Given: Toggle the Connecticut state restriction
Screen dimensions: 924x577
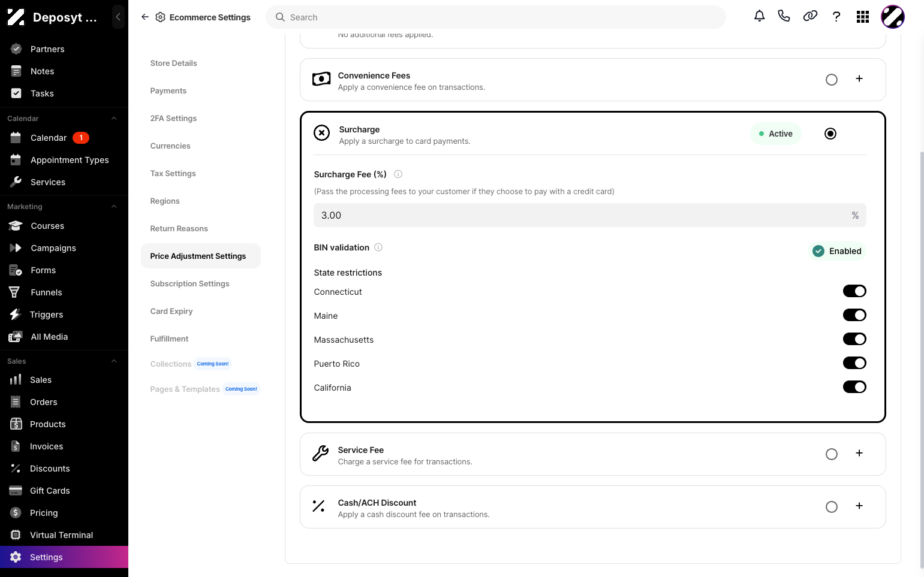Looking at the screenshot, I should click(854, 291).
